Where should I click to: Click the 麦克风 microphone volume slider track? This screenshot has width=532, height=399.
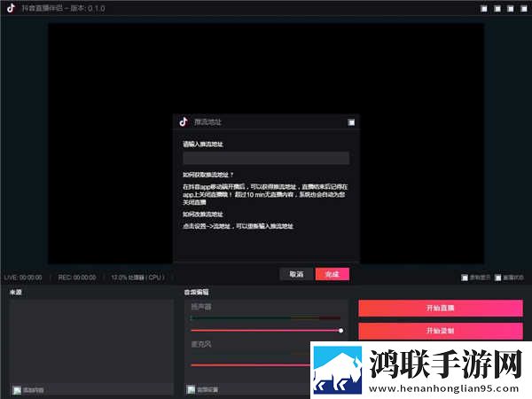tap(250, 365)
